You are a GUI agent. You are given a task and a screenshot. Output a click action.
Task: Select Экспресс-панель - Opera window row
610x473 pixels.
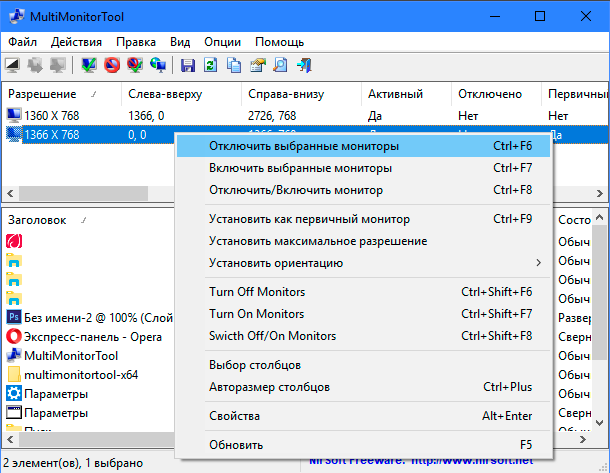pos(88,336)
